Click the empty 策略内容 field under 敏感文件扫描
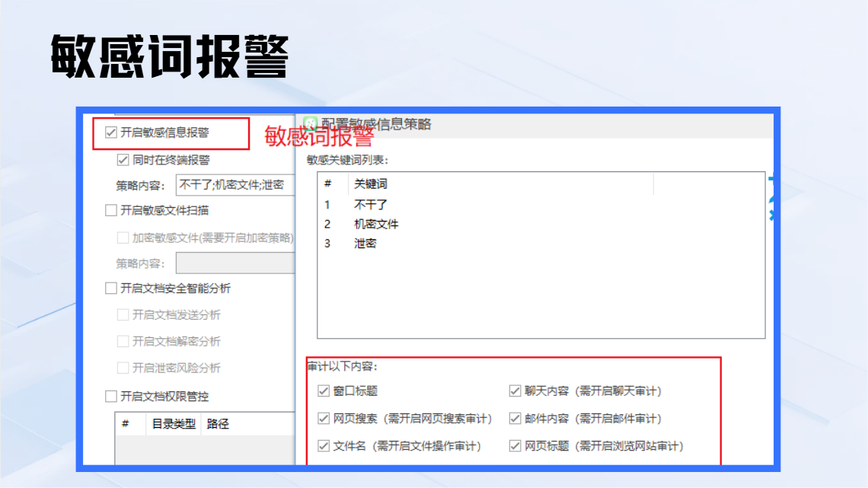The height and width of the screenshot is (488, 868). 235,263
